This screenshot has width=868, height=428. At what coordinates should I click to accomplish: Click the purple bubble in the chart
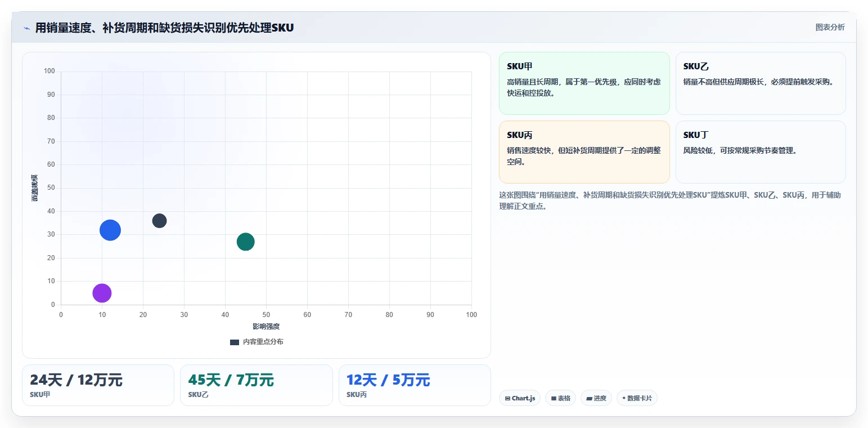coord(102,293)
